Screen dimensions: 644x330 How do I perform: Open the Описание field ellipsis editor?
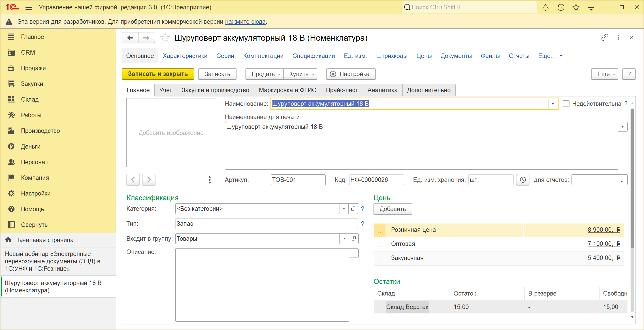pyautogui.click(x=354, y=253)
